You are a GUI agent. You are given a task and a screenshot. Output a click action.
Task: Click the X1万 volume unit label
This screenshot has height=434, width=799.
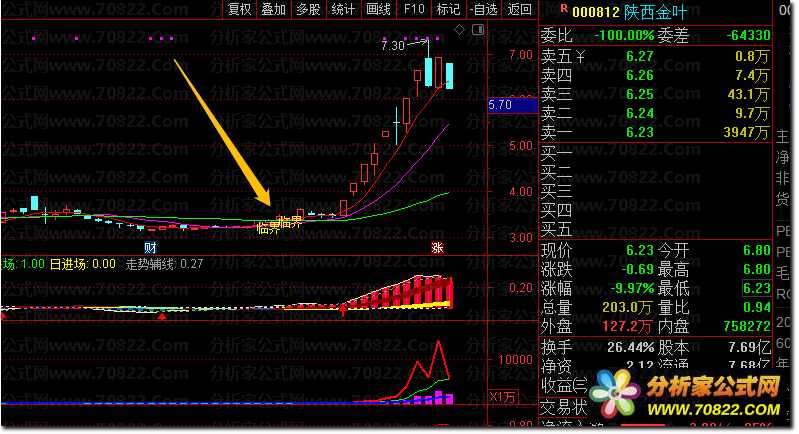[502, 397]
